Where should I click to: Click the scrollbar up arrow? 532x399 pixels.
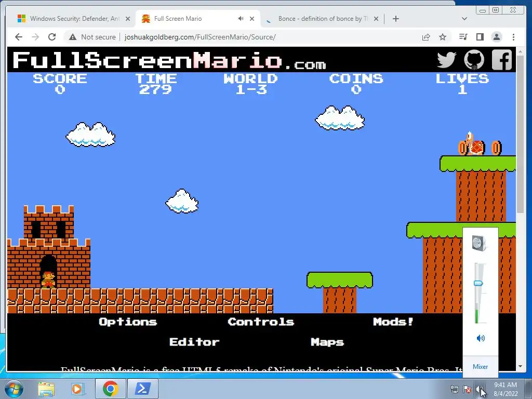520,51
